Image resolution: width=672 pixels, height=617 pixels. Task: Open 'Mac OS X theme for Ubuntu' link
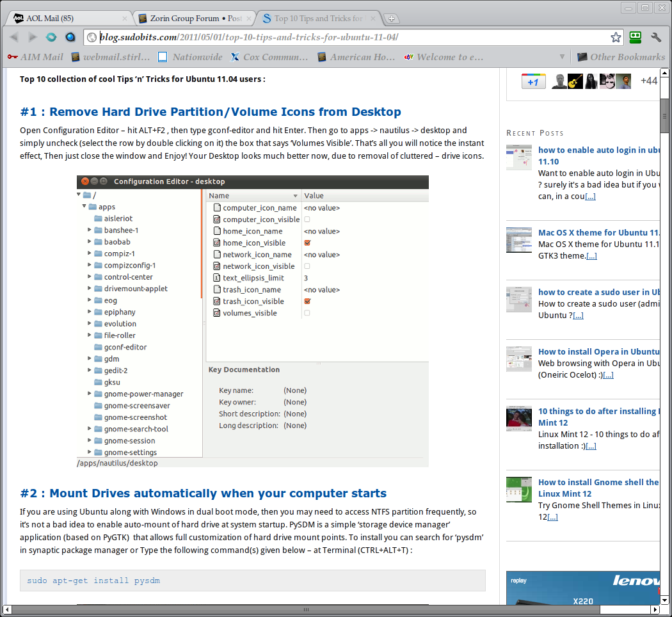click(x=598, y=233)
